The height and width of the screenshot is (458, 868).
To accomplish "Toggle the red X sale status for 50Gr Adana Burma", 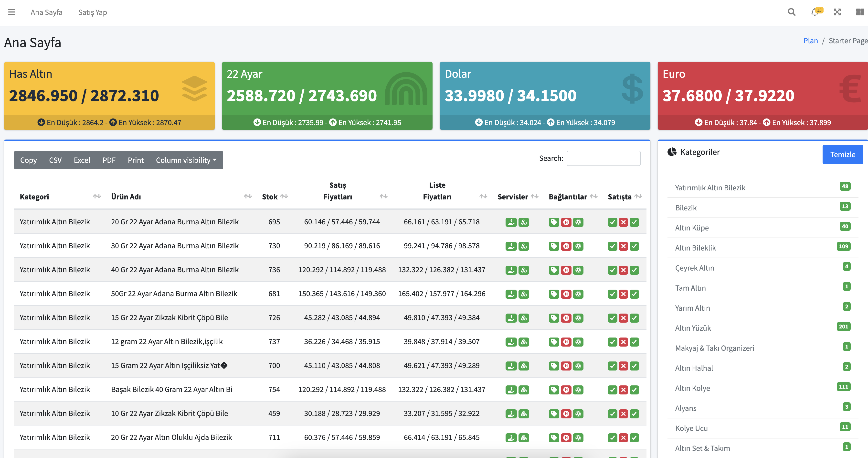I will [623, 294].
